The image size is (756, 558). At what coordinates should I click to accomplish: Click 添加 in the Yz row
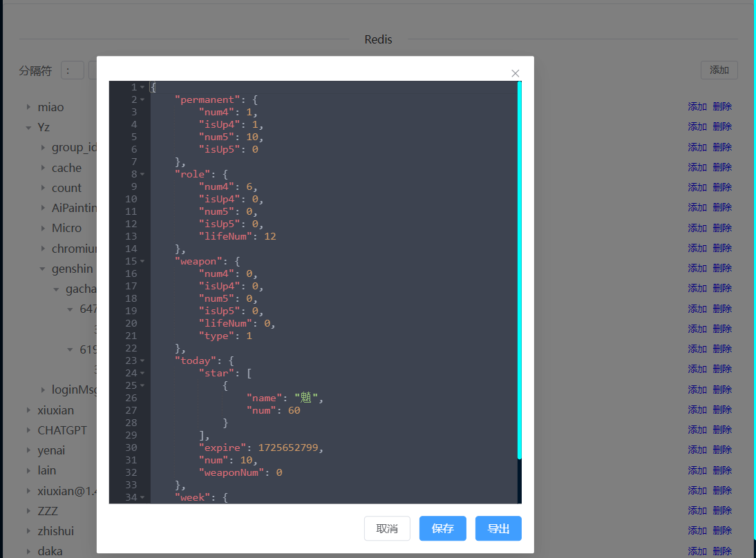click(697, 127)
